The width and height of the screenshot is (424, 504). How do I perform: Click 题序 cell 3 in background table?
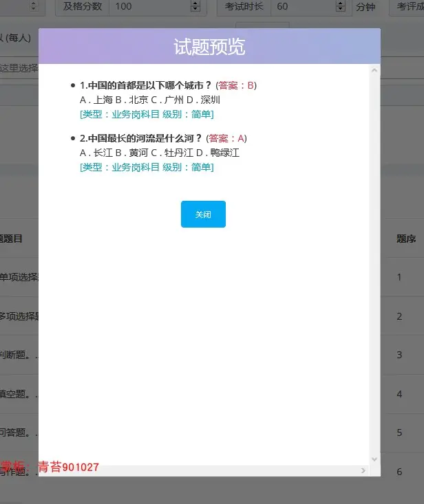(x=399, y=355)
